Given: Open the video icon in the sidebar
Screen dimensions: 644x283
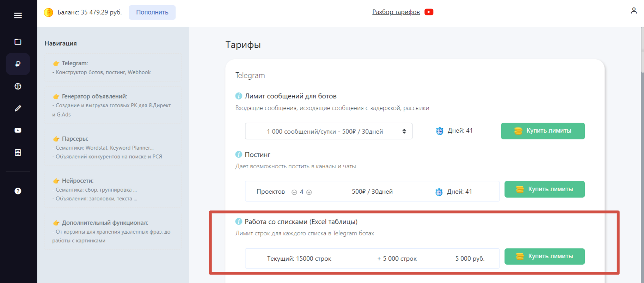Looking at the screenshot, I should click(18, 130).
